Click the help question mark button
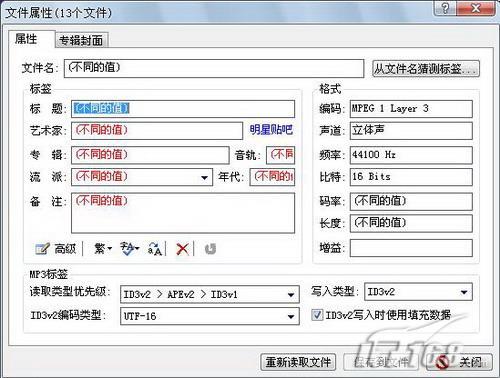500x378 pixels. point(446,8)
